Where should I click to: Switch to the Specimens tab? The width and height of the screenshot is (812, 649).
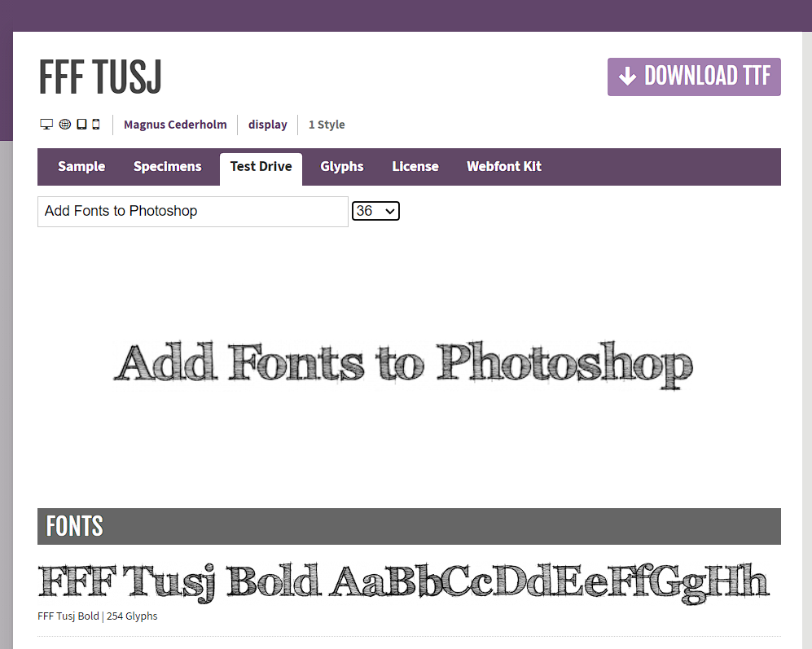167,166
